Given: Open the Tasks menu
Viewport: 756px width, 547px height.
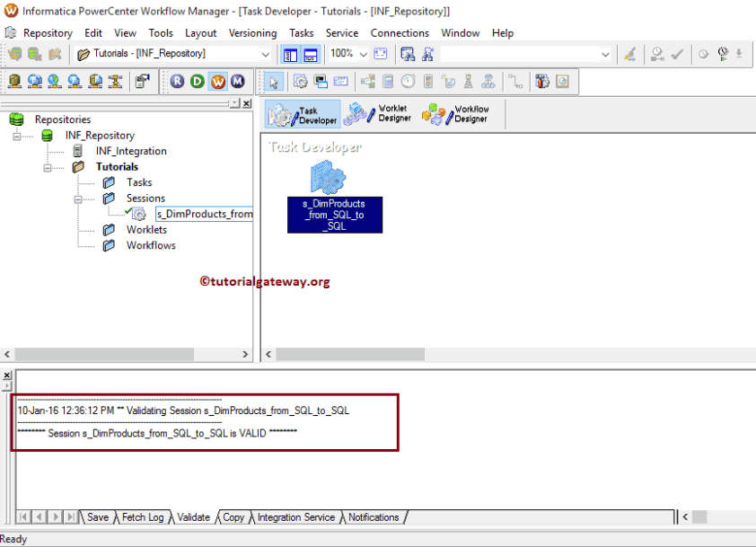Looking at the screenshot, I should tap(302, 33).
